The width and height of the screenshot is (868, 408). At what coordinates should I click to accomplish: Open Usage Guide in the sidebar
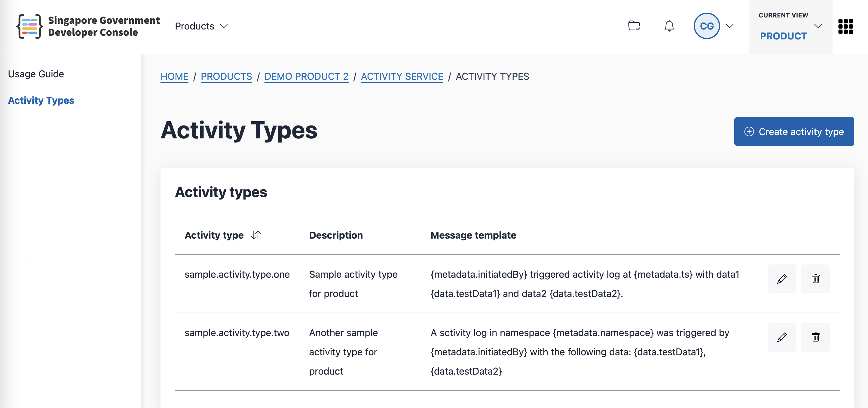tap(36, 74)
